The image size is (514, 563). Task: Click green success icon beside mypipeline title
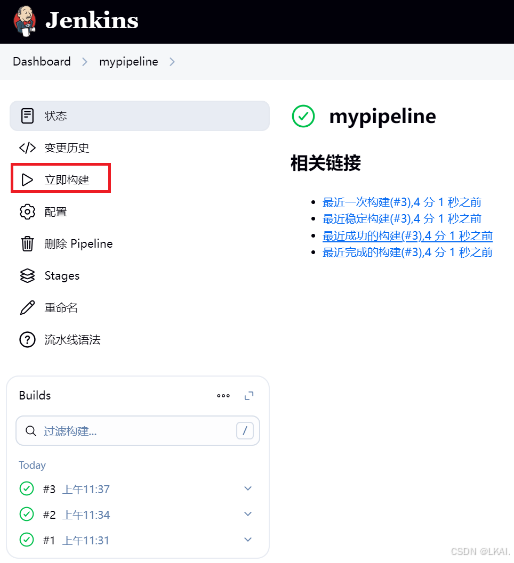(303, 116)
